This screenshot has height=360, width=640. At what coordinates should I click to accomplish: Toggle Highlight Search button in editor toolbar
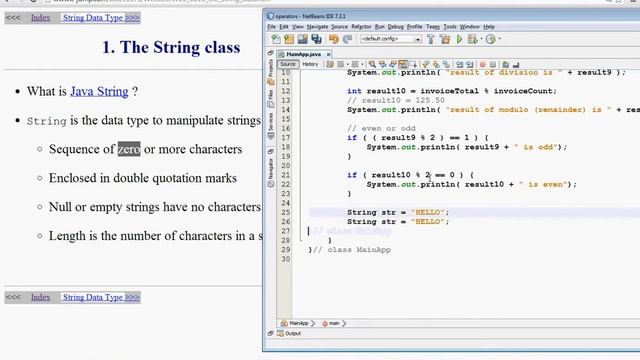(403, 64)
